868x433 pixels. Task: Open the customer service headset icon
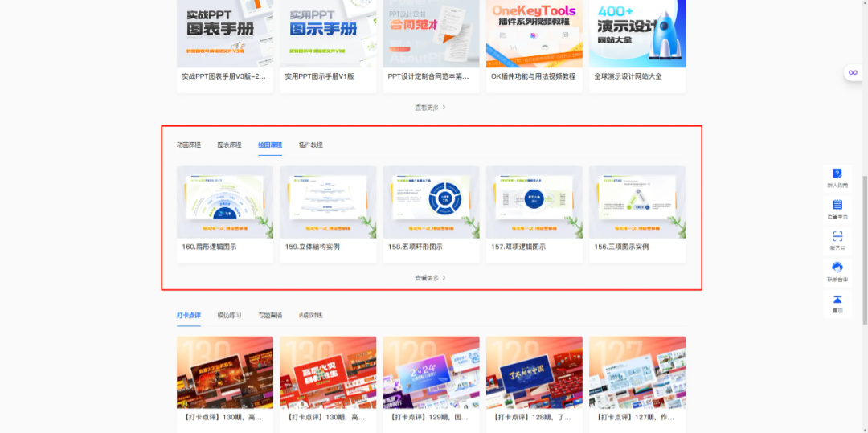(837, 268)
